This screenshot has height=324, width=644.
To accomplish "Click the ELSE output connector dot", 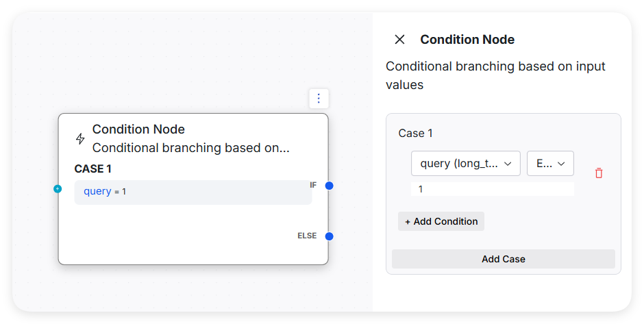I will point(329,236).
